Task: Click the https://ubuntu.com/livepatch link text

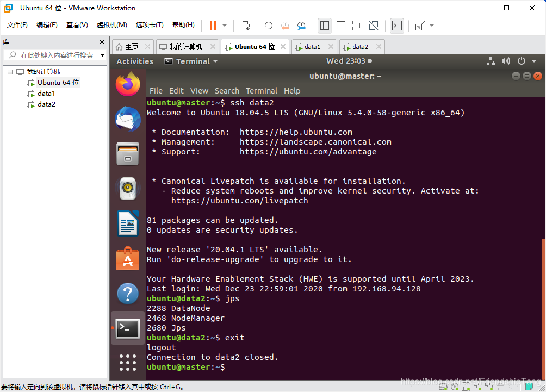Action: pos(240,201)
